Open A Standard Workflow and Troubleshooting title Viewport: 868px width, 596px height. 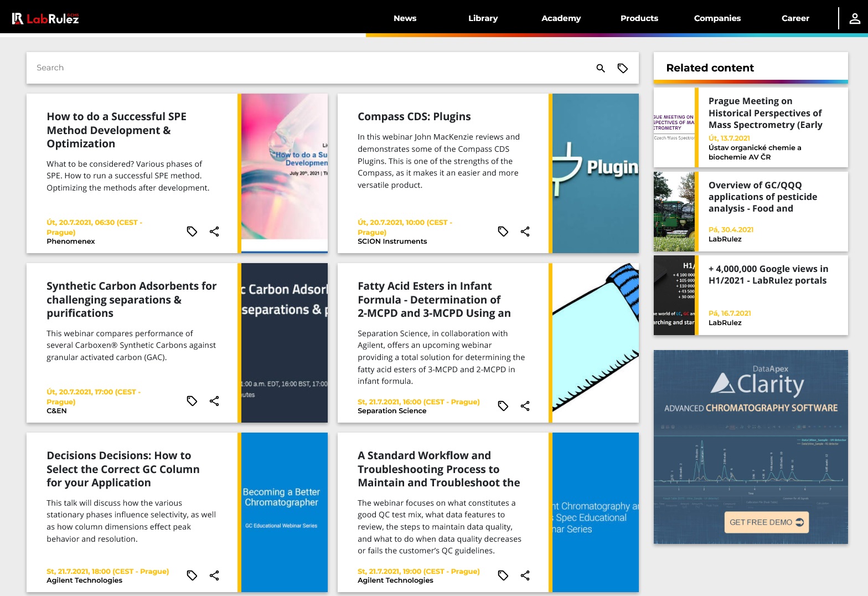click(x=439, y=469)
